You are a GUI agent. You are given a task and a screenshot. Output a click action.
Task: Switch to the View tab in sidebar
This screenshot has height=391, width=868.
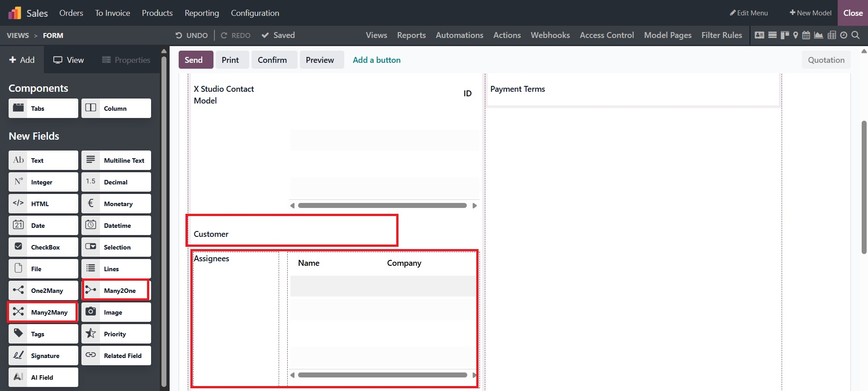click(69, 60)
